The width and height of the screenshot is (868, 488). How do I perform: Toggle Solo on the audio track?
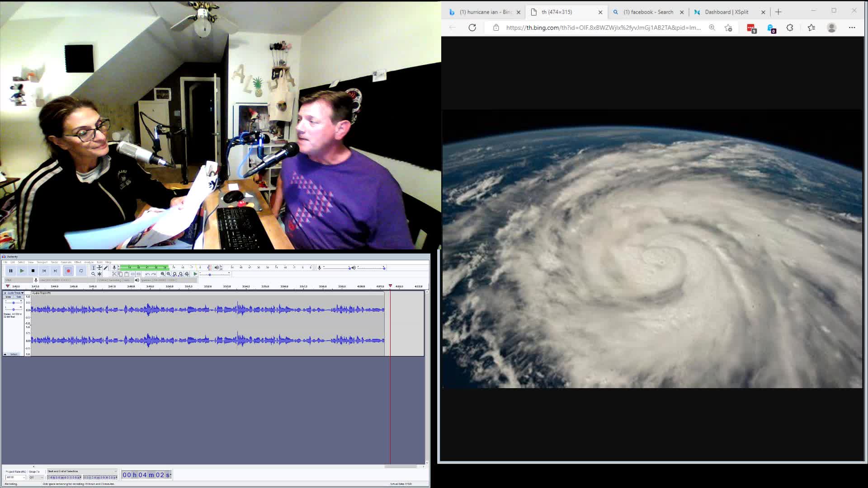[x=19, y=297]
